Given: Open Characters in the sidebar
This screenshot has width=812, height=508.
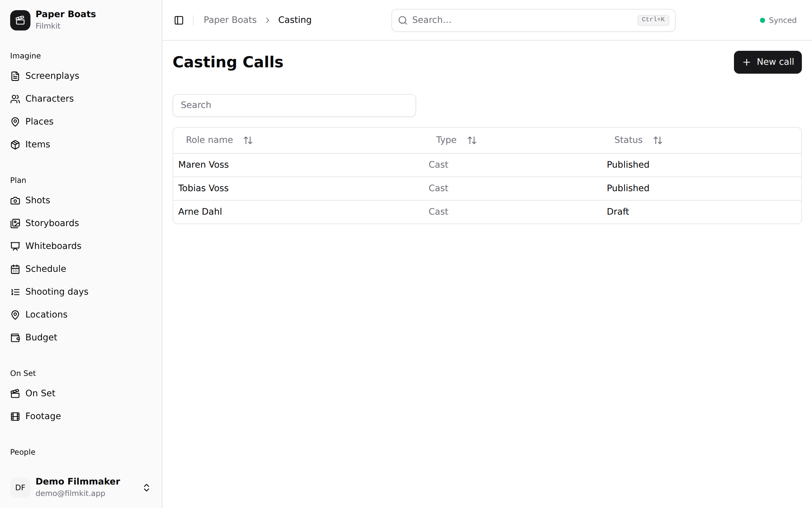Looking at the screenshot, I should [81, 99].
